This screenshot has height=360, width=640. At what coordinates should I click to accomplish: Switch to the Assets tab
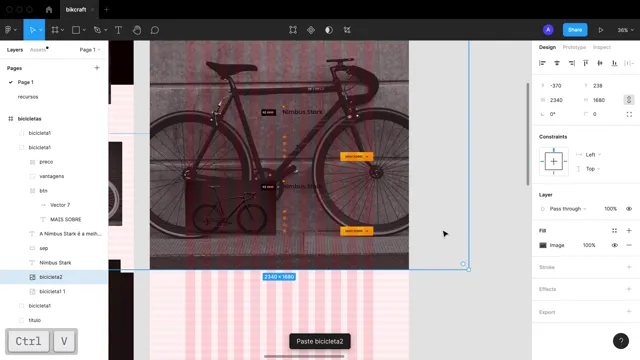pos(38,50)
